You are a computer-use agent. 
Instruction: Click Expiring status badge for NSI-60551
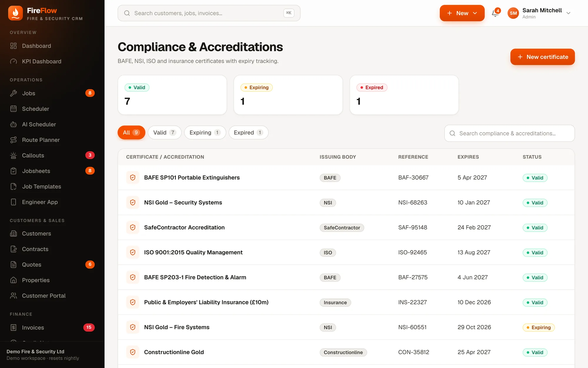[x=539, y=327]
